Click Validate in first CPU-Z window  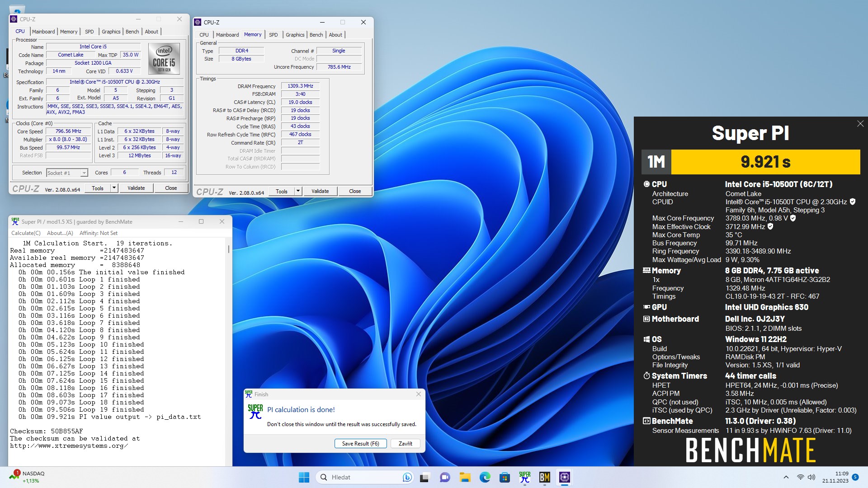pos(136,188)
